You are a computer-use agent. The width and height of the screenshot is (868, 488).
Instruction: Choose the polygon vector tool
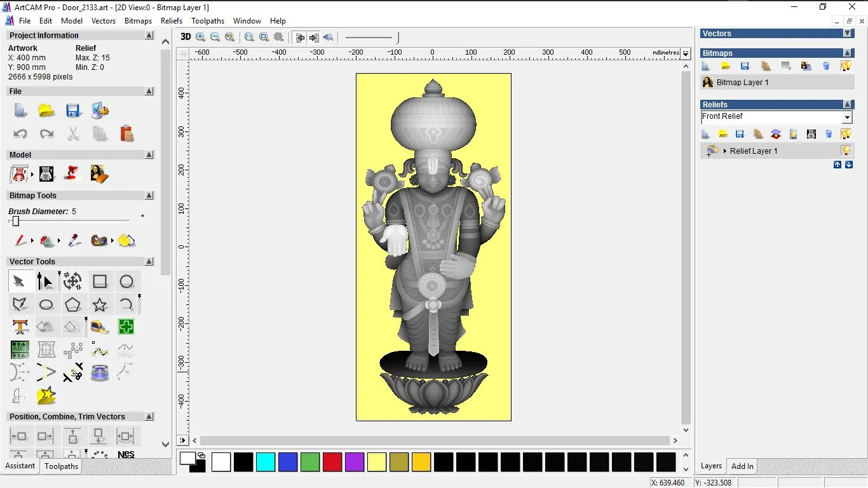pos(73,304)
